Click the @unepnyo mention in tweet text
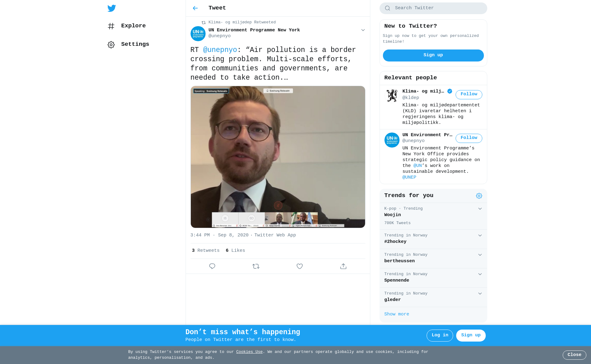Viewport: 591px width, 364px height. (x=220, y=50)
